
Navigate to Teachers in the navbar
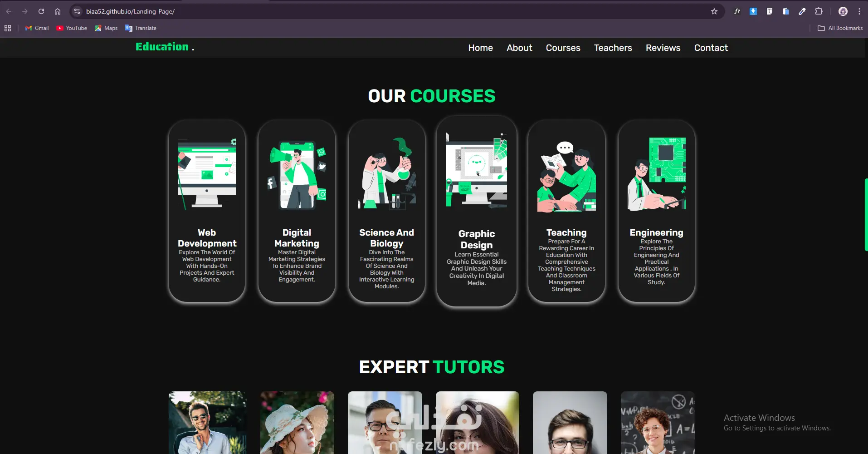[x=613, y=48]
